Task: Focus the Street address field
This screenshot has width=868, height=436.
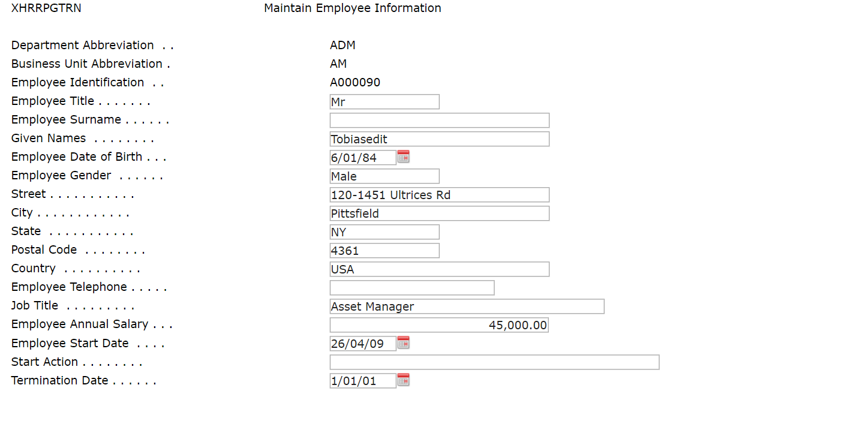Action: (x=439, y=195)
